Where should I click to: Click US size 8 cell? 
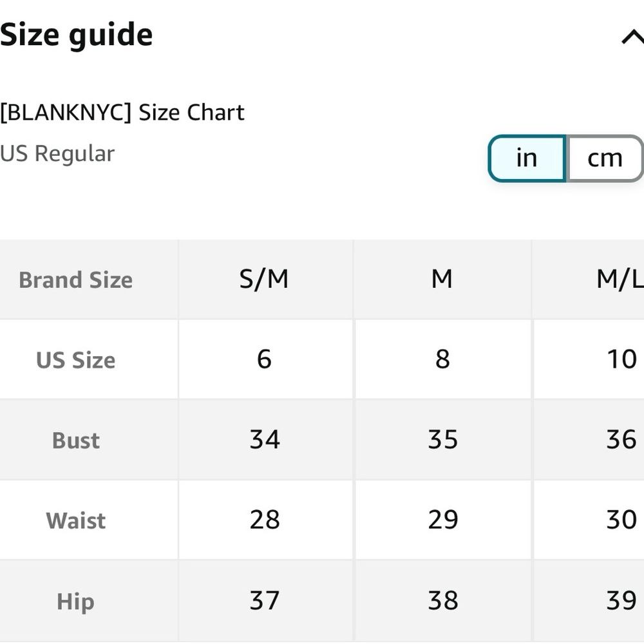point(442,359)
